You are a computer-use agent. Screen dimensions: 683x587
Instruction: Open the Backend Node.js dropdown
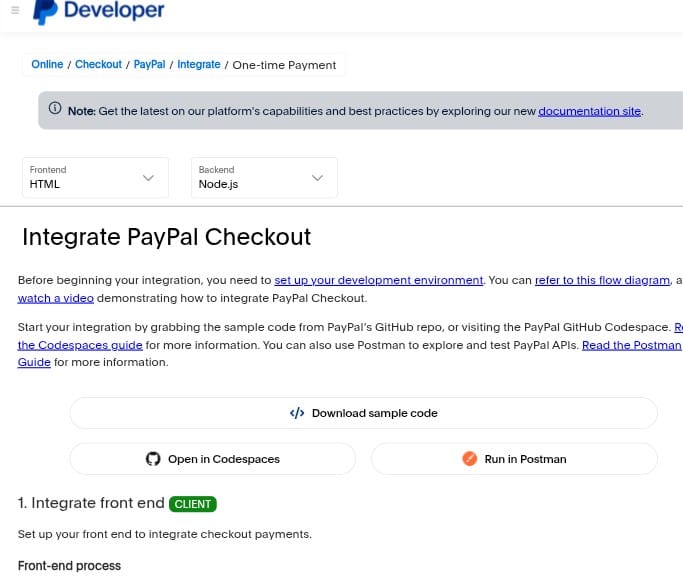click(264, 178)
